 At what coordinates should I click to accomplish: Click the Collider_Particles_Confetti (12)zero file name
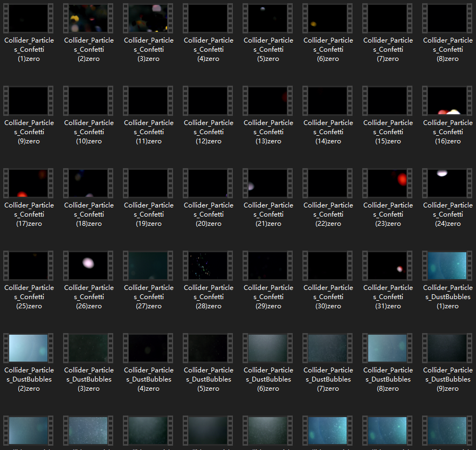click(x=209, y=132)
